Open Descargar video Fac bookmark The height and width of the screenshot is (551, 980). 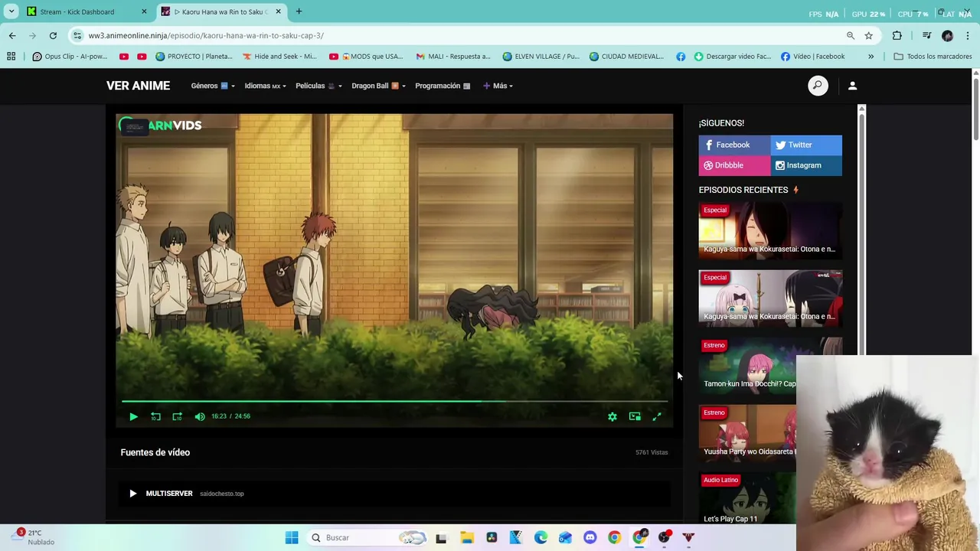click(x=733, y=56)
